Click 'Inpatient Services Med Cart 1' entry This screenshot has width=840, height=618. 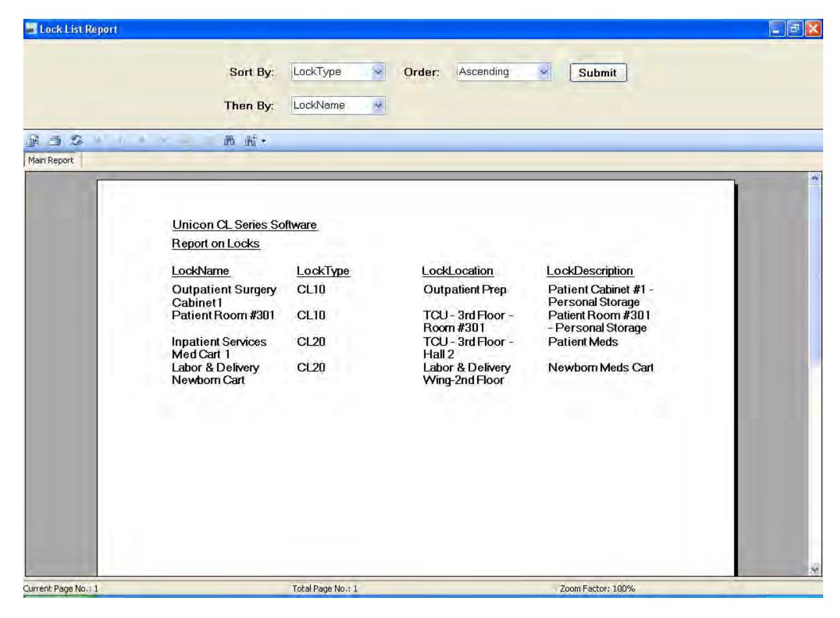click(218, 348)
